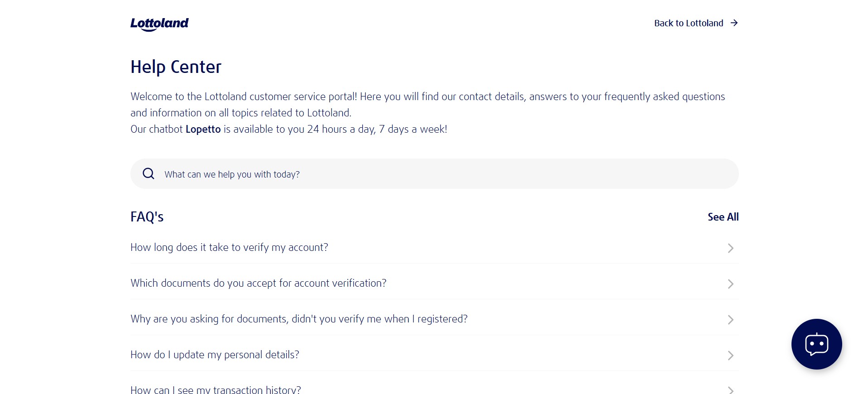Select the Lottoland logo
Screen dimensions: 868x394
coord(159,24)
